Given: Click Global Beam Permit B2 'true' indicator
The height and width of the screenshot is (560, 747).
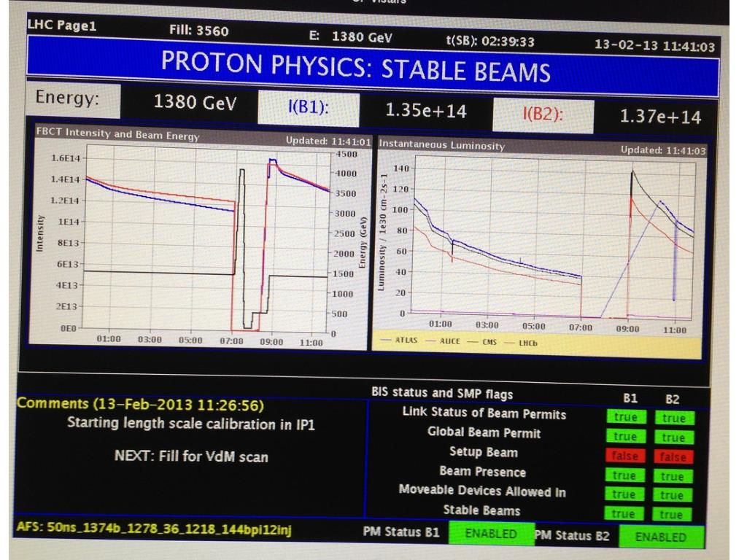Looking at the screenshot, I should click(673, 437).
